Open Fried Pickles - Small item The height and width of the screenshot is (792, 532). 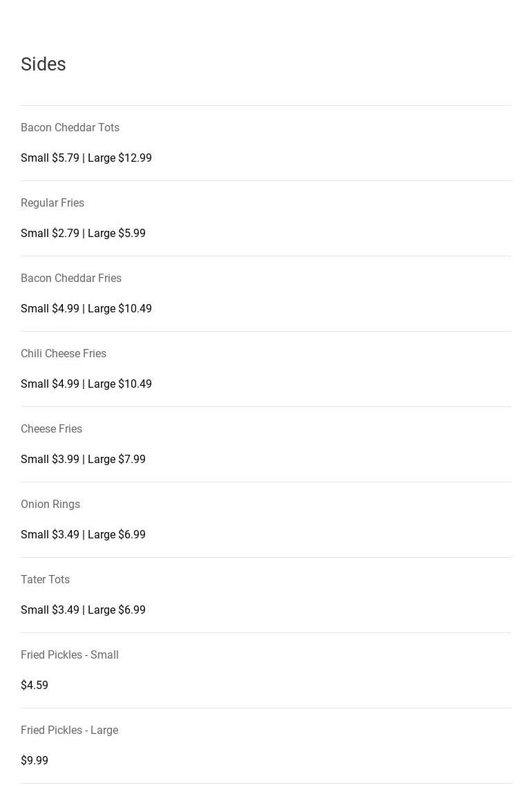pyautogui.click(x=70, y=655)
